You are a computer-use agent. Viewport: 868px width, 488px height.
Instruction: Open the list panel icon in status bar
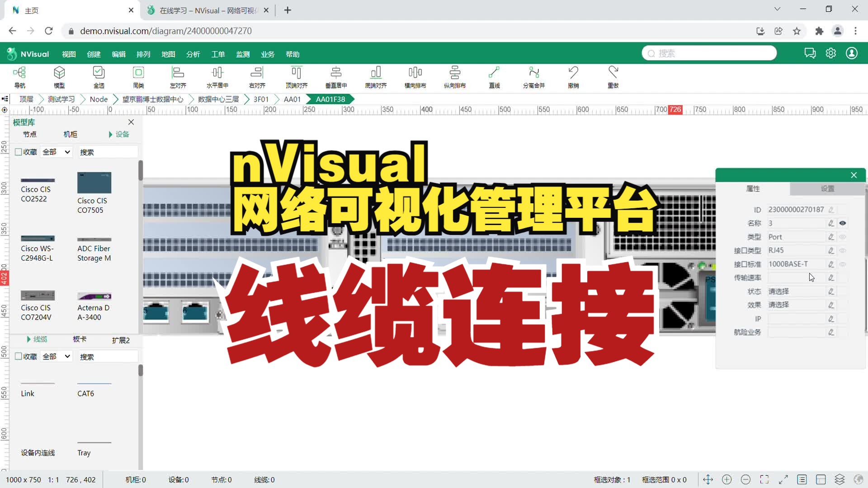click(802, 479)
